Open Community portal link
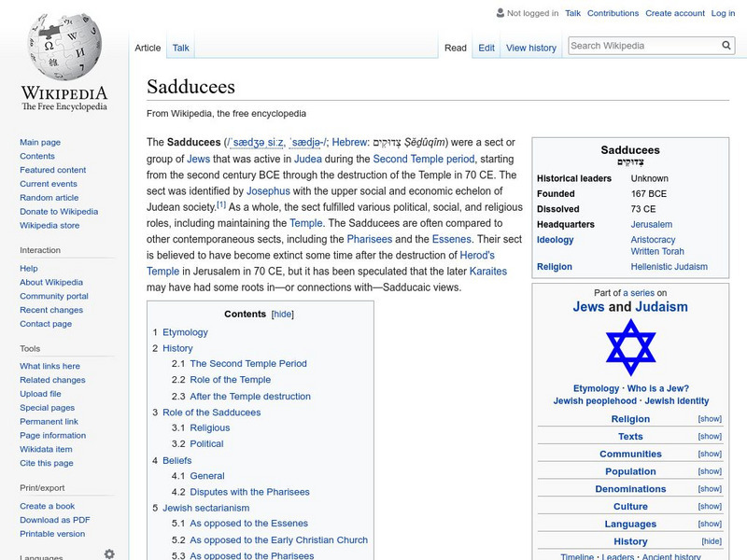The height and width of the screenshot is (560, 747). point(54,296)
